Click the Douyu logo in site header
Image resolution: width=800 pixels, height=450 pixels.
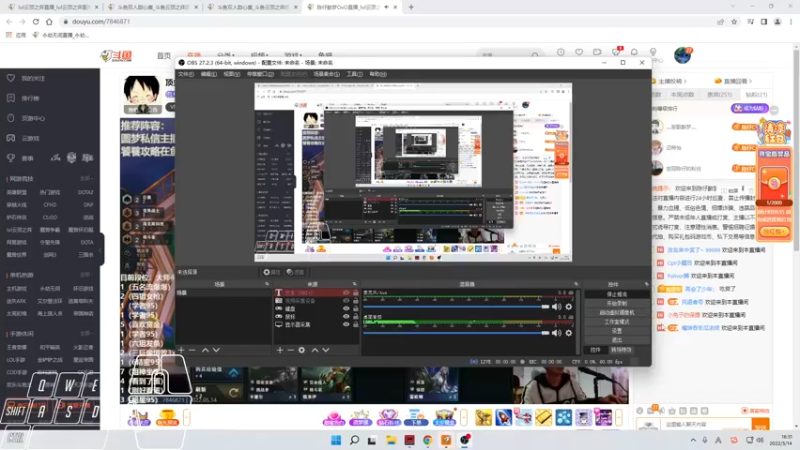tap(116, 55)
